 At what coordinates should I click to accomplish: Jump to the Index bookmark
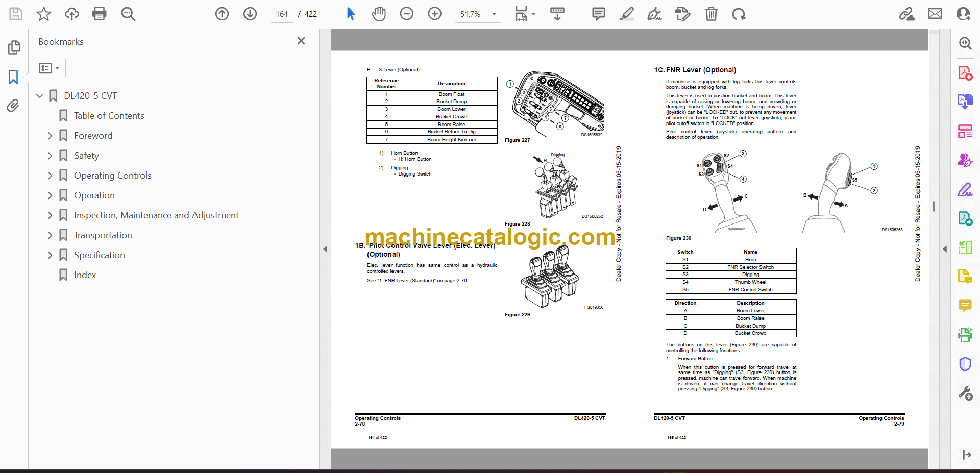click(85, 275)
